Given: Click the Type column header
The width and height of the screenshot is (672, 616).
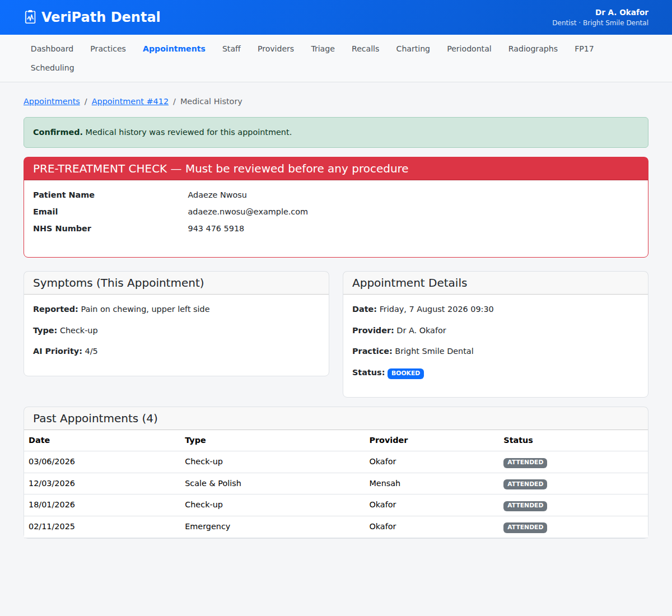Looking at the screenshot, I should coord(195,440).
